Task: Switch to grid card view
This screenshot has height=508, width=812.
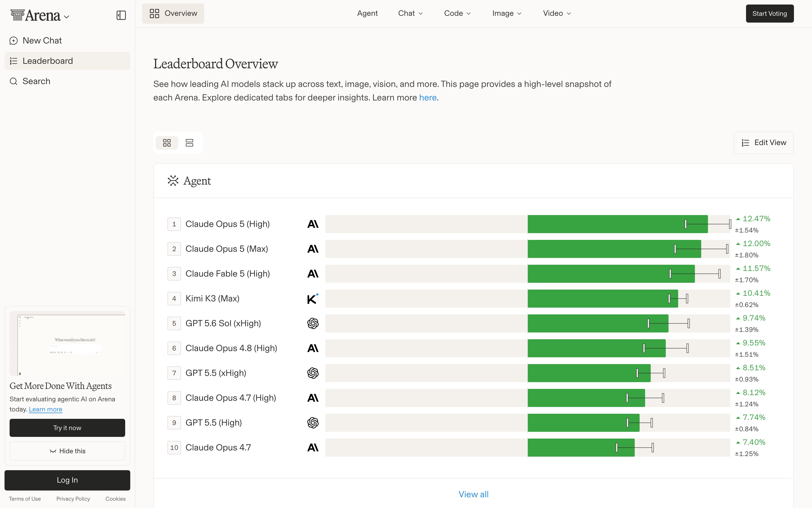Action: 167,143
